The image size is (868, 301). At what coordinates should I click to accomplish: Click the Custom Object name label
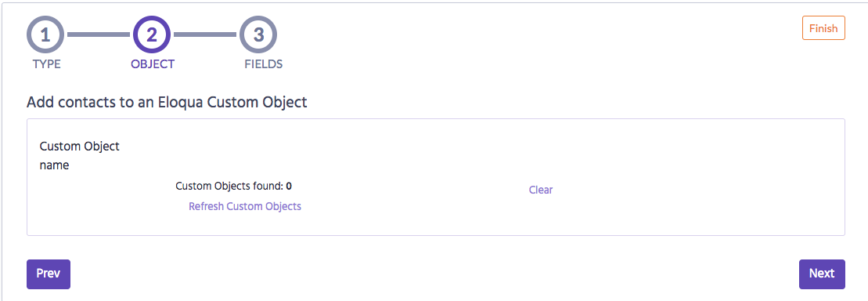pyautogui.click(x=80, y=156)
